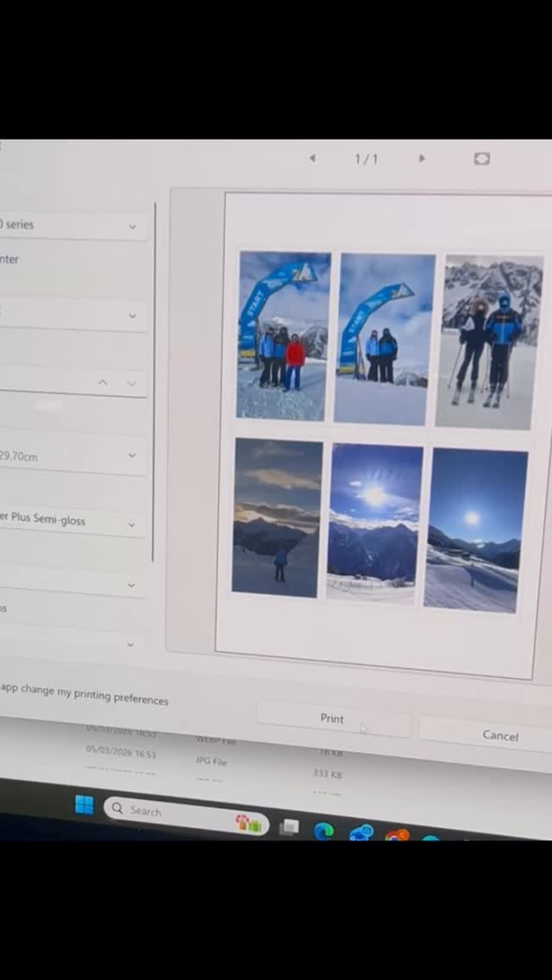
Task: Click the settings panel vertical scrollbar
Action: pyautogui.click(x=154, y=381)
